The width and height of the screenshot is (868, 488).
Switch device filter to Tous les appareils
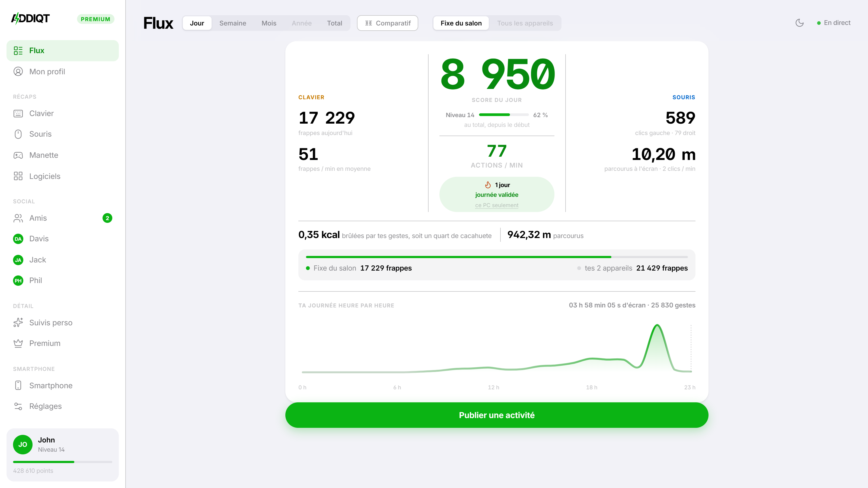(x=525, y=23)
